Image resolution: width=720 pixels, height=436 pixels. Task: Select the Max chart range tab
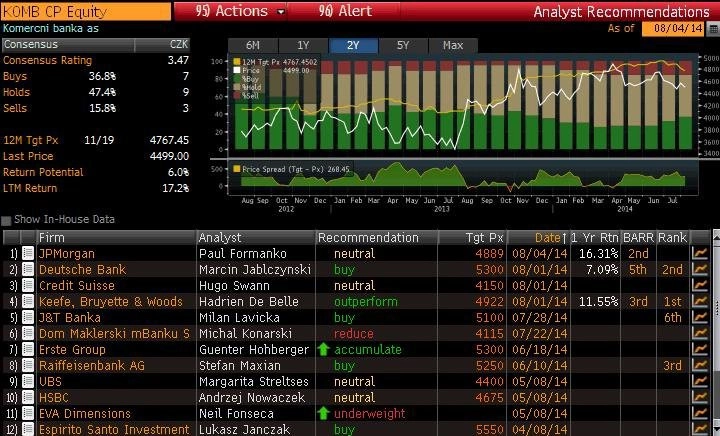click(x=453, y=45)
